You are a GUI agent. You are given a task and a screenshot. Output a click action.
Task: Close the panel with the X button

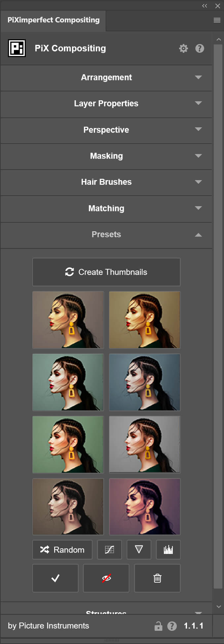click(217, 6)
